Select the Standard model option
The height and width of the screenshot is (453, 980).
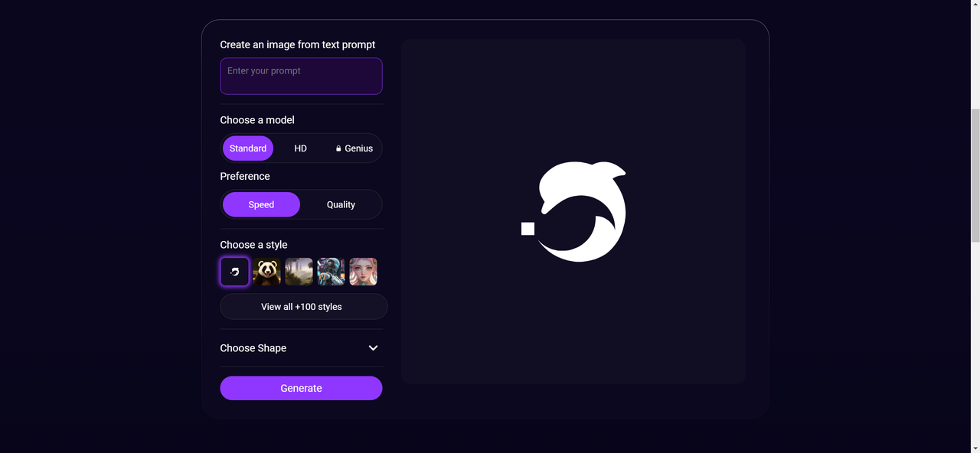(248, 148)
